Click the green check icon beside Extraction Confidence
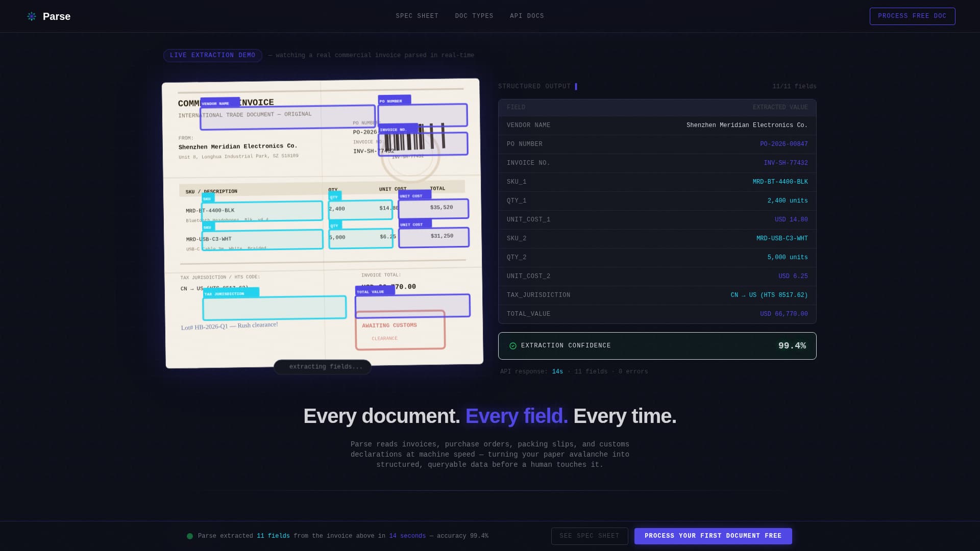The image size is (980, 551). pyautogui.click(x=513, y=346)
